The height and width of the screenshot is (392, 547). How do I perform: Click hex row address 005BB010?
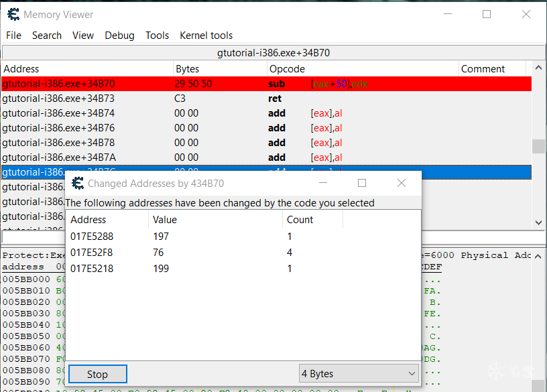pyautogui.click(x=26, y=291)
